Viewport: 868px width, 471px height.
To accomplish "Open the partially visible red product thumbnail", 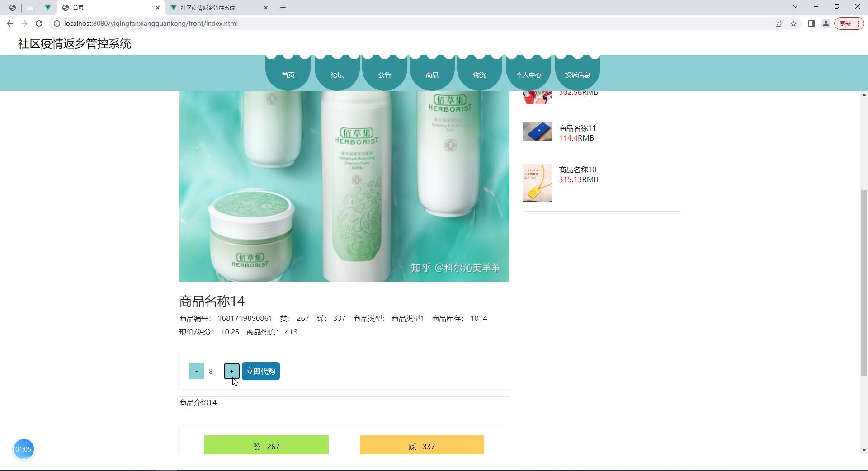I will pyautogui.click(x=538, y=97).
